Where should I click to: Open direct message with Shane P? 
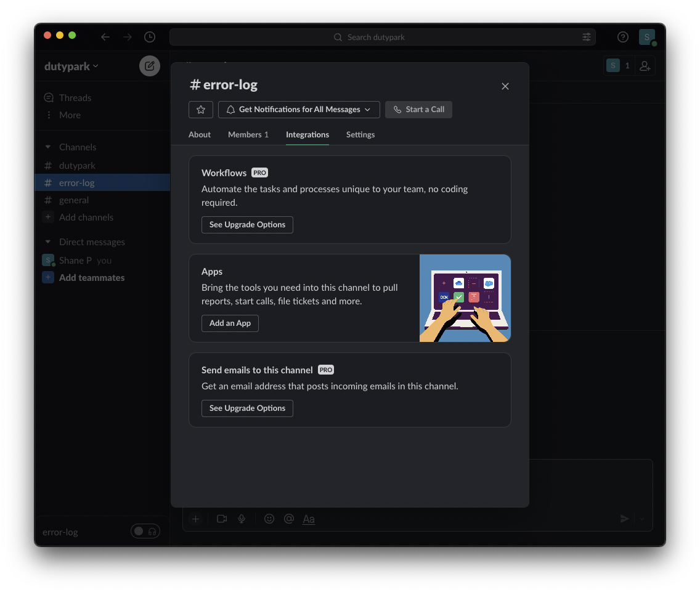coord(102,261)
